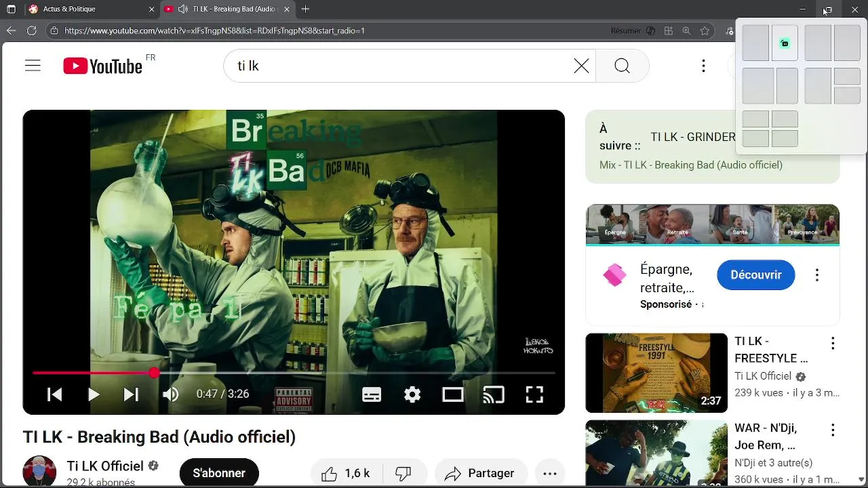Subscribe with the S'abonner button
This screenshot has width=868, height=488.
tap(219, 472)
